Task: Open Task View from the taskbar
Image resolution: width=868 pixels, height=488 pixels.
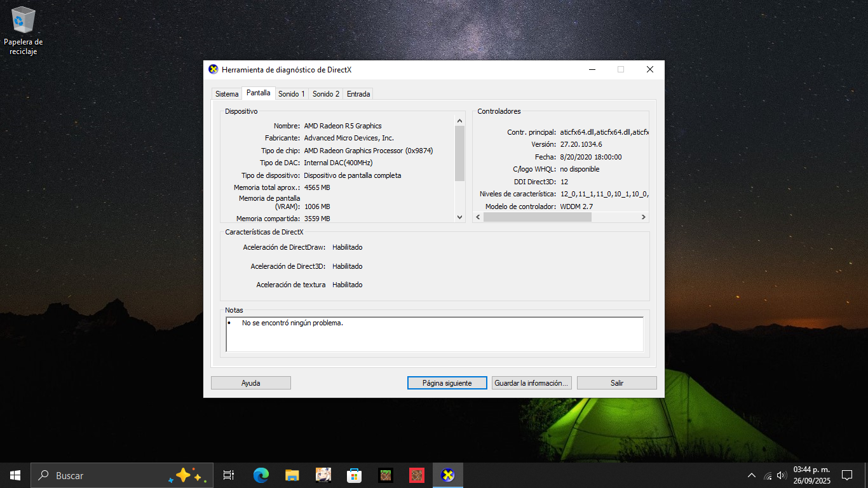Action: (x=229, y=475)
